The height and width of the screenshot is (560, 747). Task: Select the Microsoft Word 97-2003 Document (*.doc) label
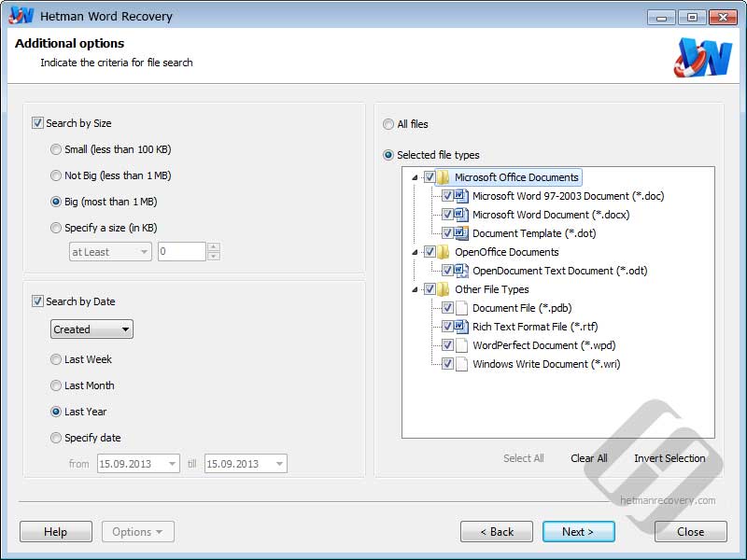568,196
